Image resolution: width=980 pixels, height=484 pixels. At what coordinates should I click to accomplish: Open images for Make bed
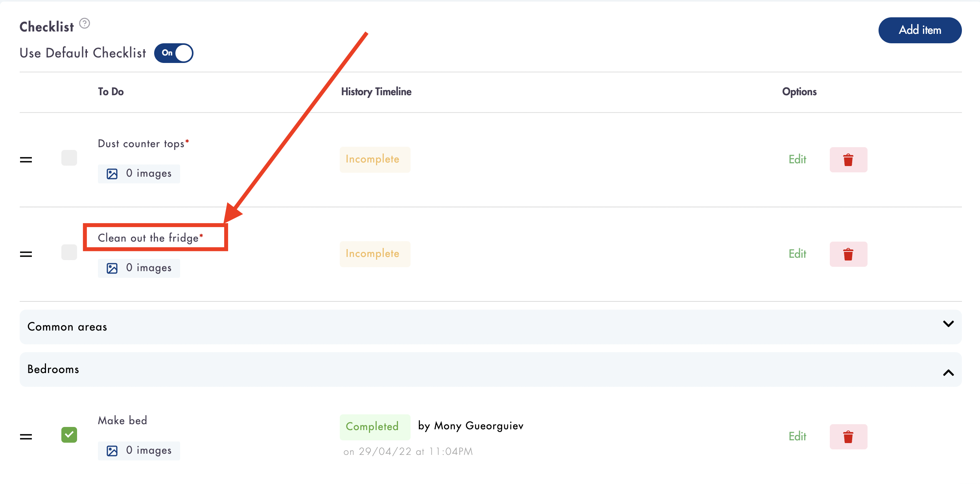[x=139, y=451]
